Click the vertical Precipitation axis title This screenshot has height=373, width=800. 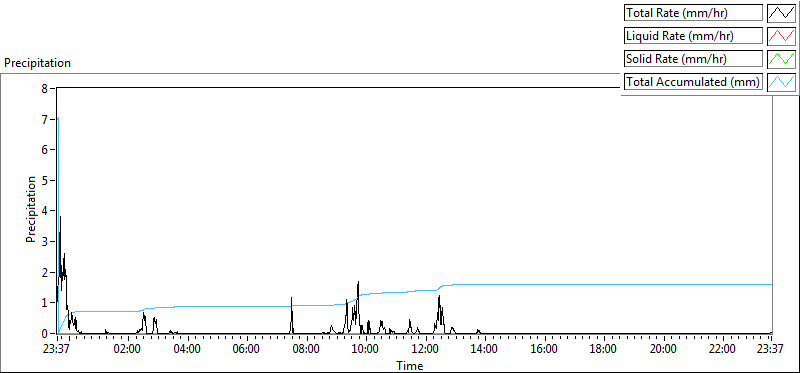tap(31, 210)
